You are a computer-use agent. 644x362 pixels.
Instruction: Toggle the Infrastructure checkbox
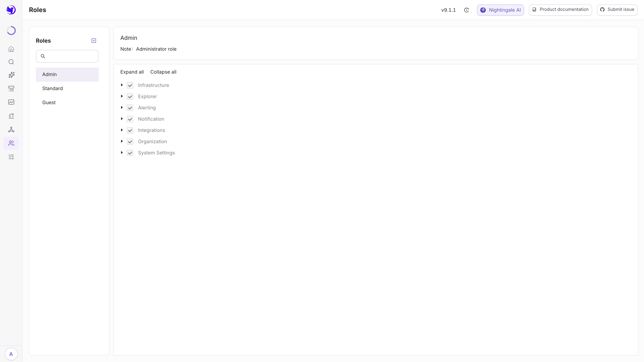130,85
